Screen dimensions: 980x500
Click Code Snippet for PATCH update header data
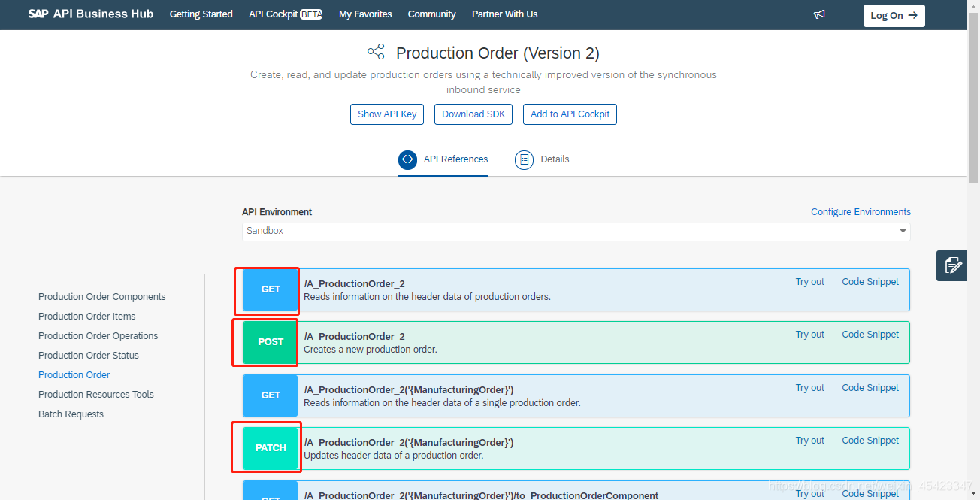(870, 441)
